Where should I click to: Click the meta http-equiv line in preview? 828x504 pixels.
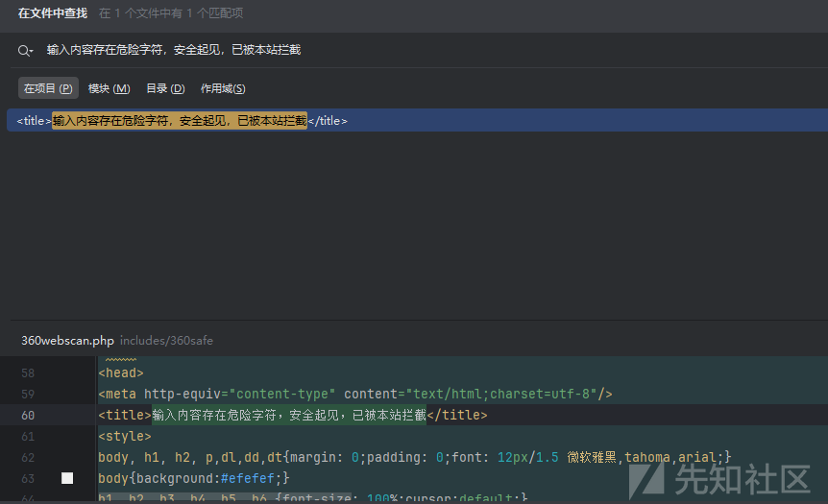pos(355,395)
